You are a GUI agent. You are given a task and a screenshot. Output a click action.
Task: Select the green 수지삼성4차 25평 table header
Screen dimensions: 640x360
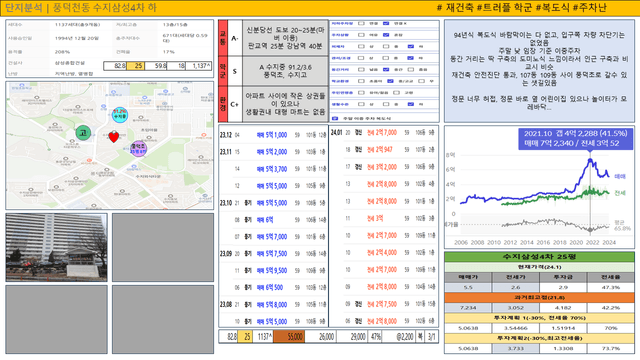click(x=539, y=257)
